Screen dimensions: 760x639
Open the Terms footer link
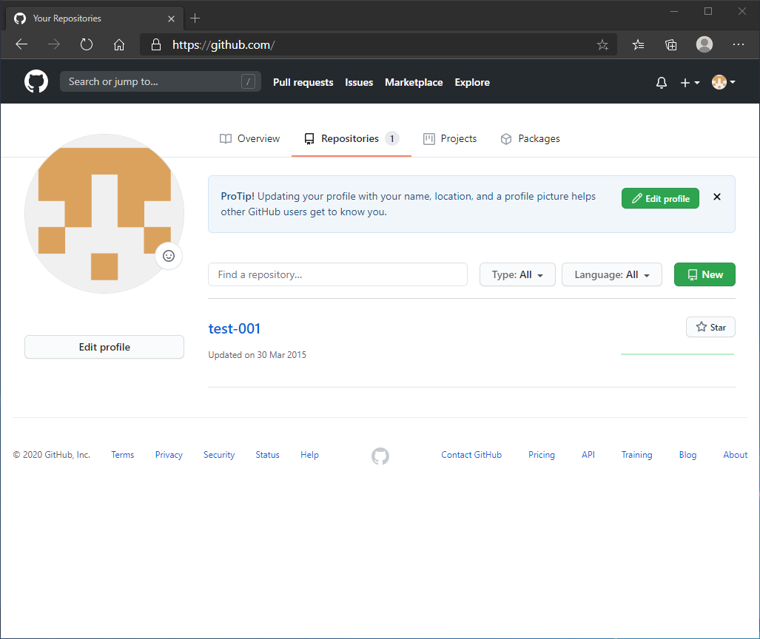(123, 455)
